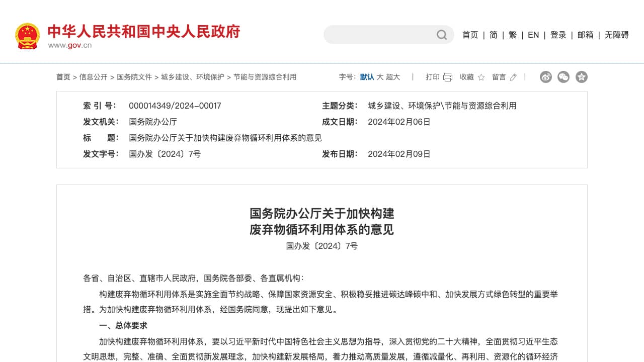The height and width of the screenshot is (362, 644).
Task: Click the section heading 一、总体要求
Action: coord(123,325)
